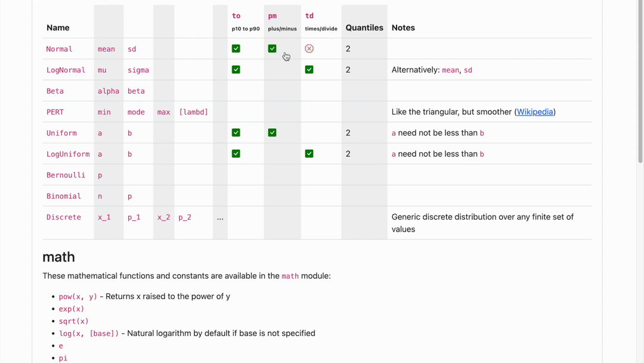
Task: Click LogNormal 'td' green checkmark
Action: pyautogui.click(x=309, y=70)
